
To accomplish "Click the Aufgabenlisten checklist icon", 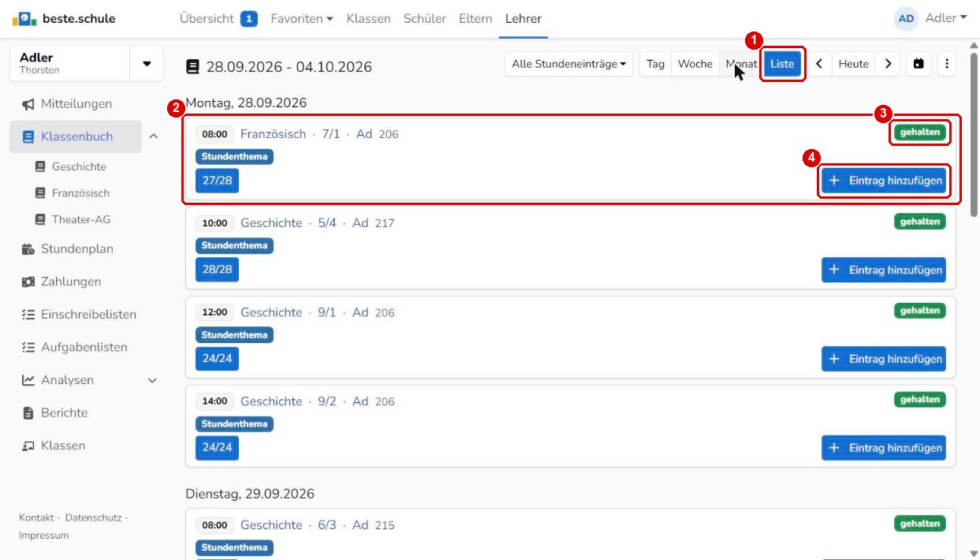I will click(28, 347).
